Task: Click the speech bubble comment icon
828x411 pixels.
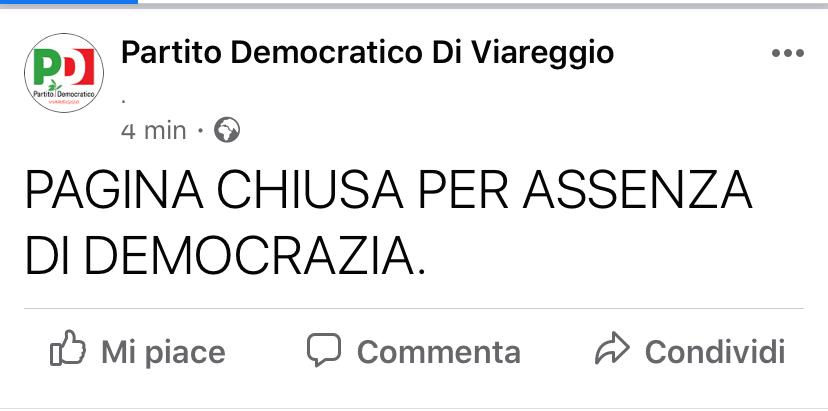Action: [x=324, y=349]
